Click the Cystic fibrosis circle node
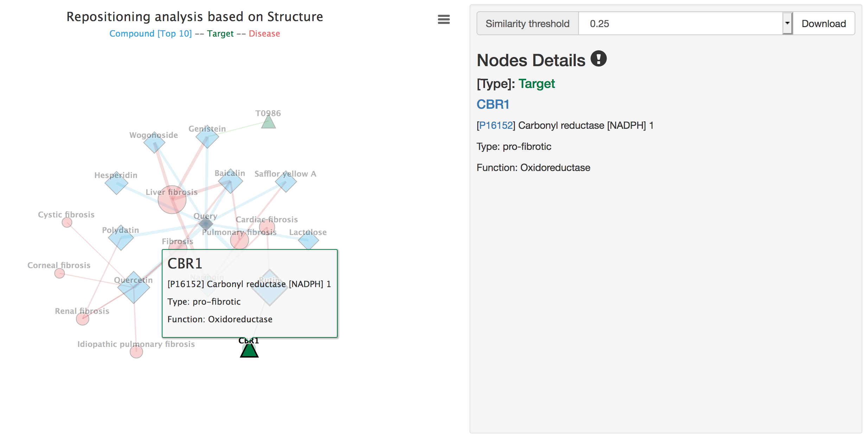The height and width of the screenshot is (437, 868). 67,222
